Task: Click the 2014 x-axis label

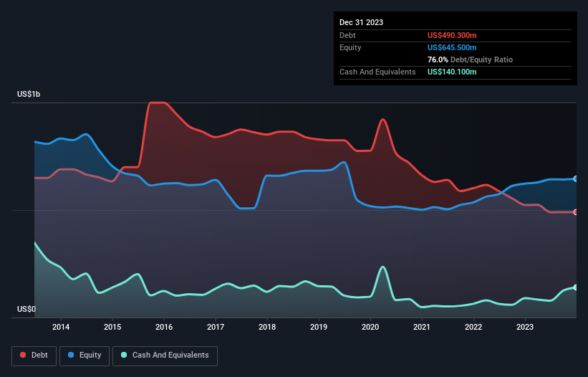Action: pyautogui.click(x=61, y=327)
